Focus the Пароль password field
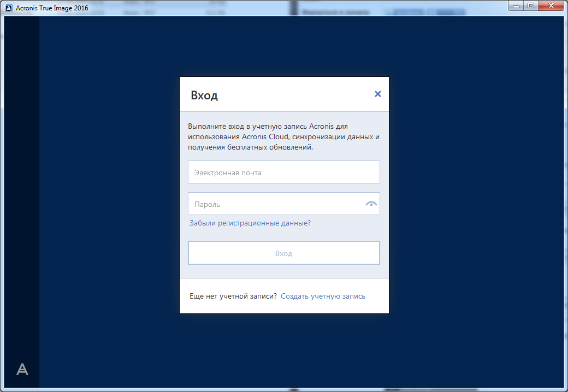The height and width of the screenshot is (392, 568). [276, 204]
